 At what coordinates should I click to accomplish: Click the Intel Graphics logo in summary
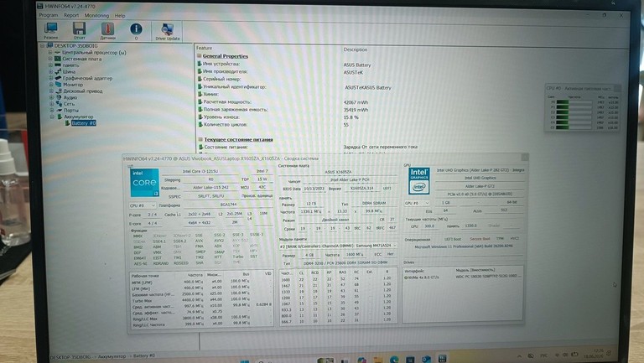pyautogui.click(x=418, y=181)
